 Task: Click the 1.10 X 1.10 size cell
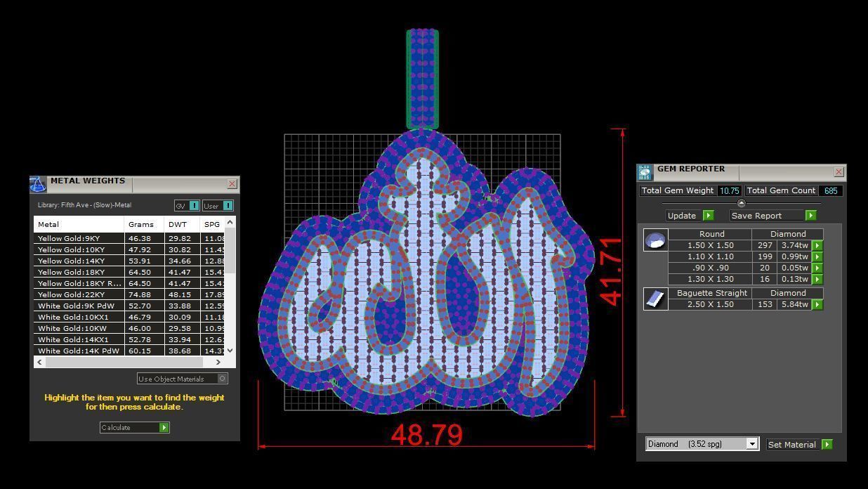(710, 256)
